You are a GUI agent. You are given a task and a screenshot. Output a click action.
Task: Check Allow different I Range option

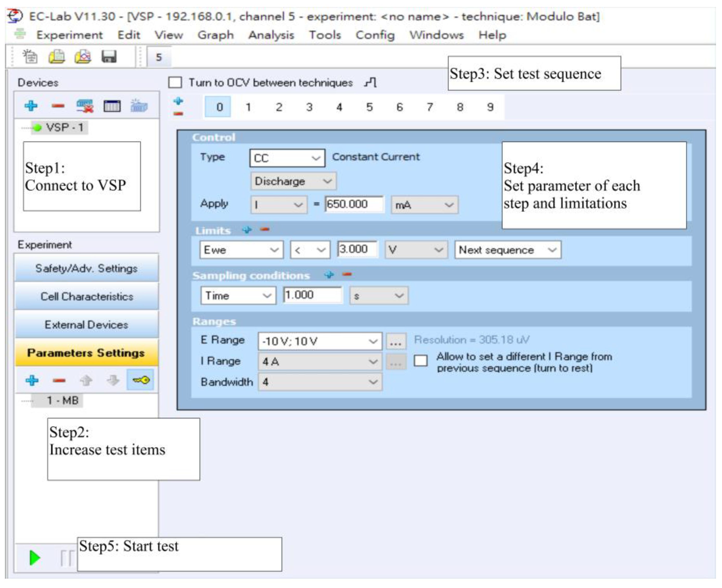pyautogui.click(x=421, y=360)
